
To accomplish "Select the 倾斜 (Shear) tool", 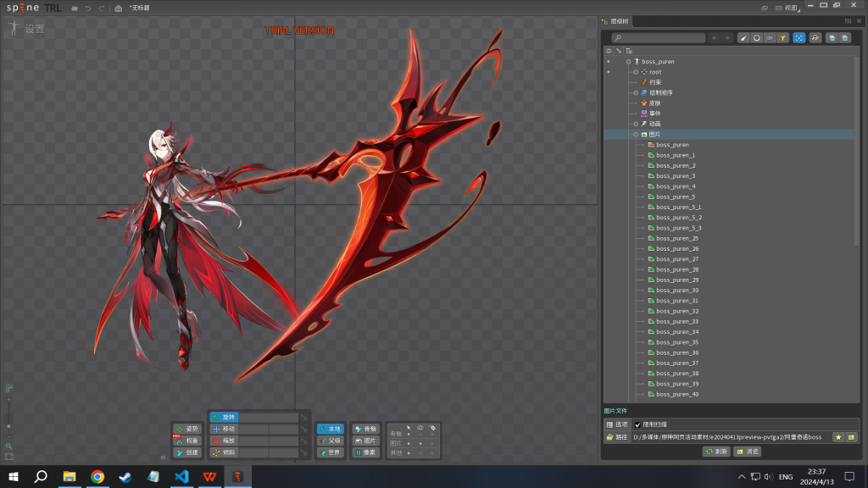I will pyautogui.click(x=224, y=452).
